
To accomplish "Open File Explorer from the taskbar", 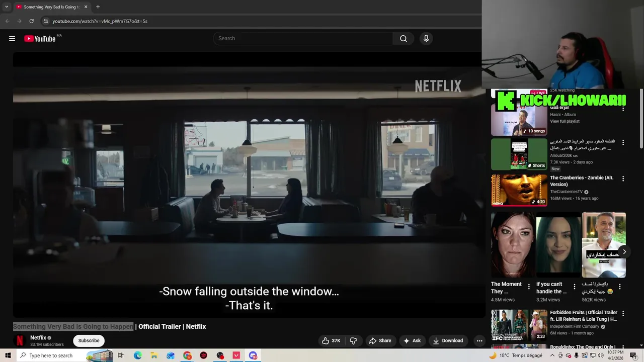I will click(154, 355).
